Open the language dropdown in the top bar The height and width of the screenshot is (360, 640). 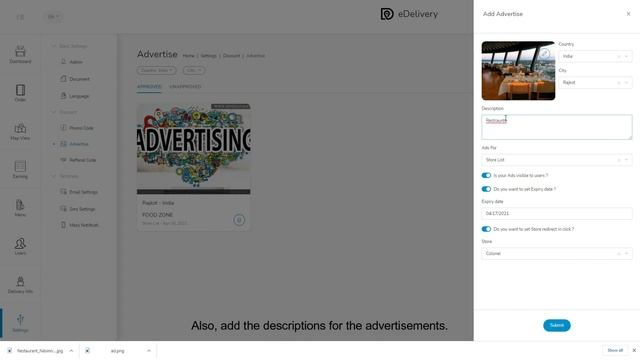point(53,17)
